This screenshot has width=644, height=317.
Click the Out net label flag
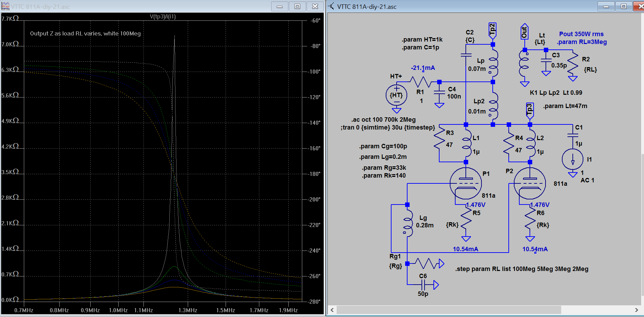tap(524, 32)
